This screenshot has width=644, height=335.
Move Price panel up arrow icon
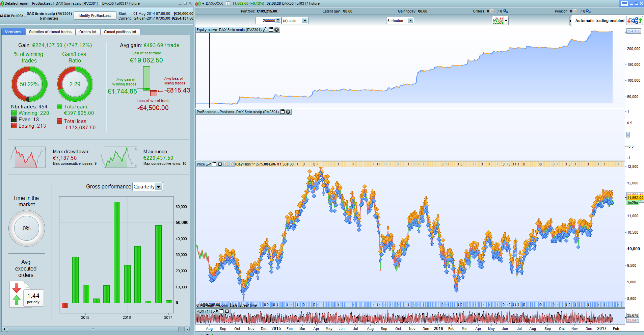tap(231, 164)
